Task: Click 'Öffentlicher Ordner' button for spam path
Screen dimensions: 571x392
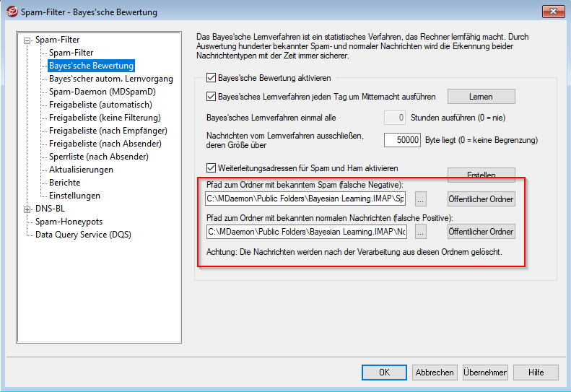Action: tap(481, 199)
